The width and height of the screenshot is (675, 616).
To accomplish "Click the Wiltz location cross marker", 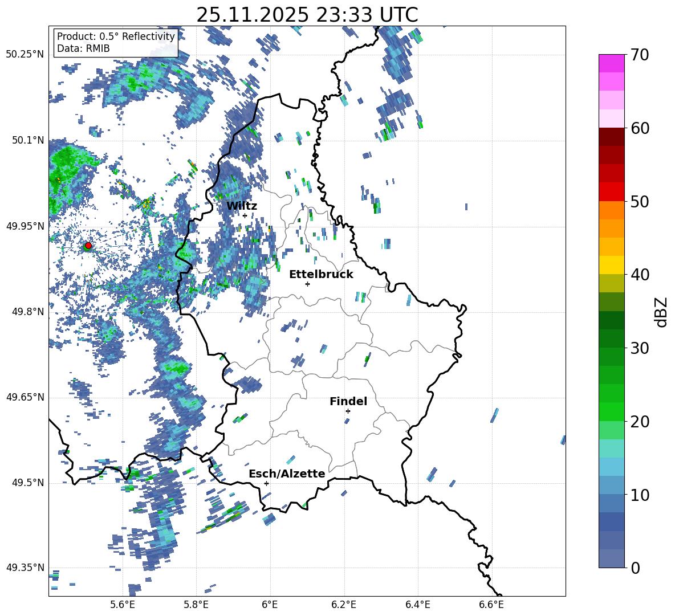I will pos(245,215).
